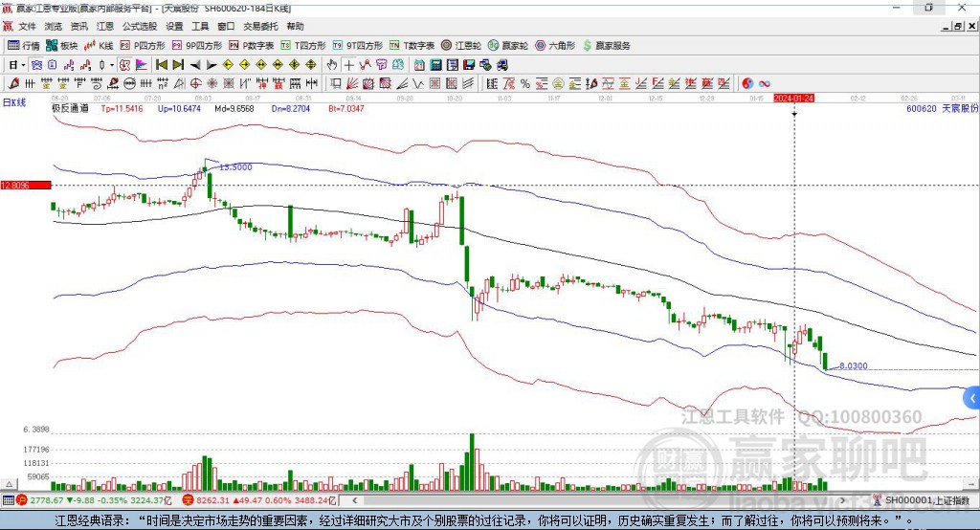Click the 日K线 chart label
The width and height of the screenshot is (980, 530).
[x=14, y=103]
